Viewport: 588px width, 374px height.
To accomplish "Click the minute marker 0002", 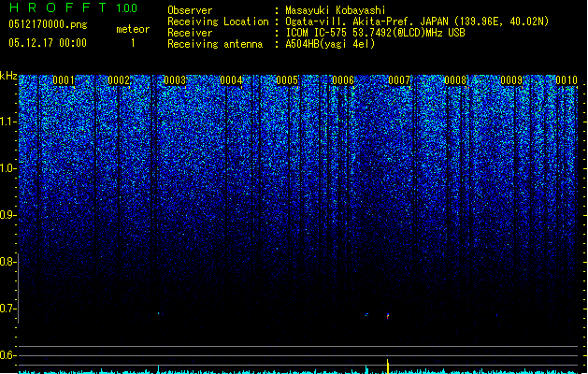I will coord(119,80).
